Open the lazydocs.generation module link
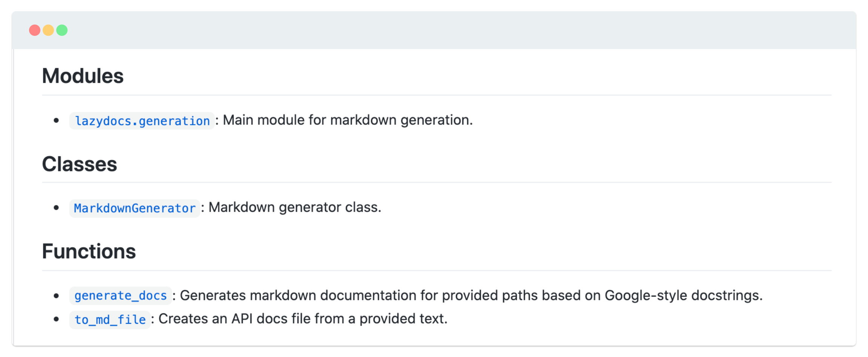Screen dimensions: 868x357 click(x=142, y=121)
